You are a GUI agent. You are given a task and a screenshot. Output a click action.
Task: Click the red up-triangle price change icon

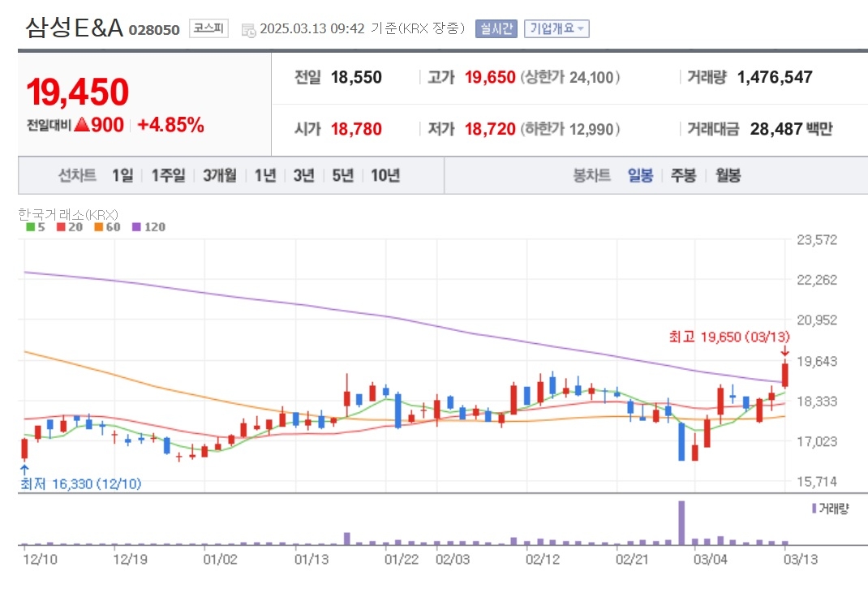coord(81,124)
